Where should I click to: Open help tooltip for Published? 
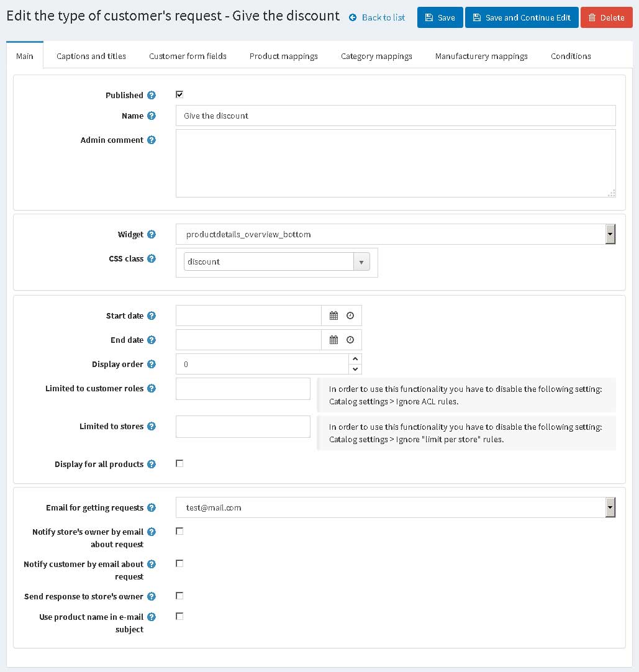pyautogui.click(x=152, y=95)
